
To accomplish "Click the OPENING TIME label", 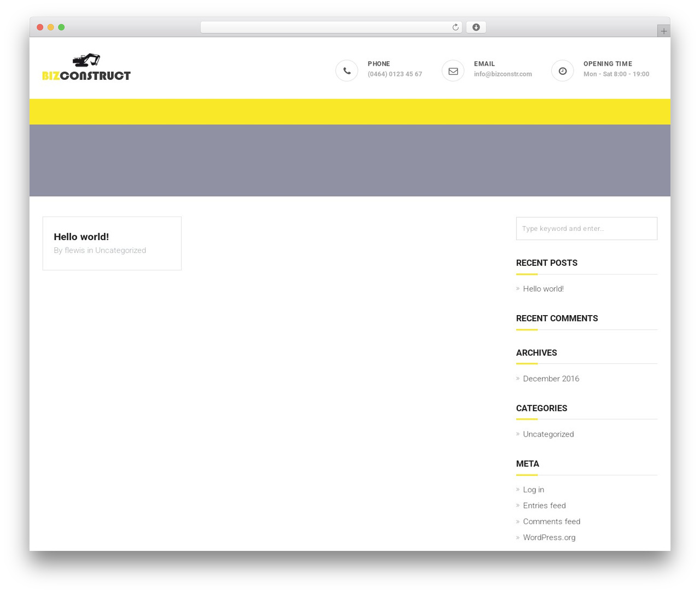I will [608, 64].
